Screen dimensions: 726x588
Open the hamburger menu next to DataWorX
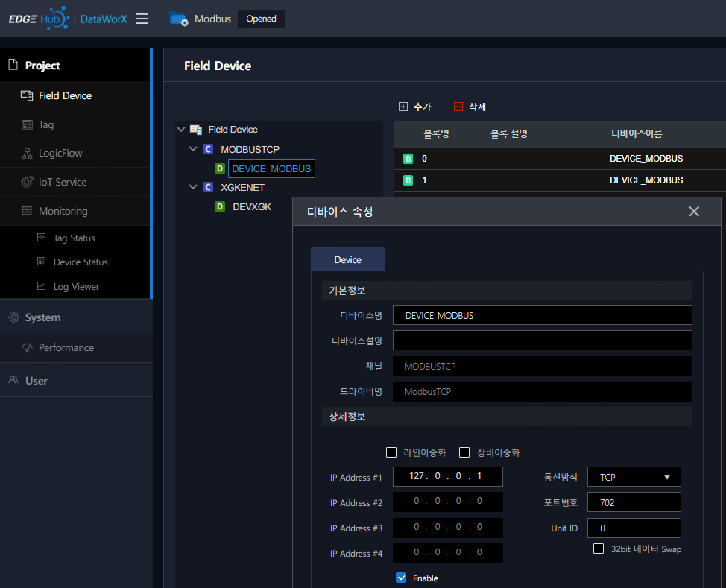(142, 20)
